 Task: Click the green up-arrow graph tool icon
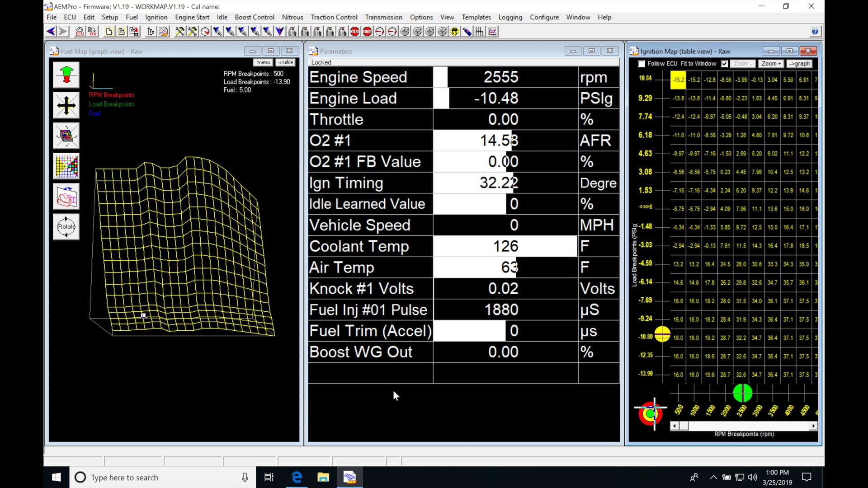click(x=66, y=75)
